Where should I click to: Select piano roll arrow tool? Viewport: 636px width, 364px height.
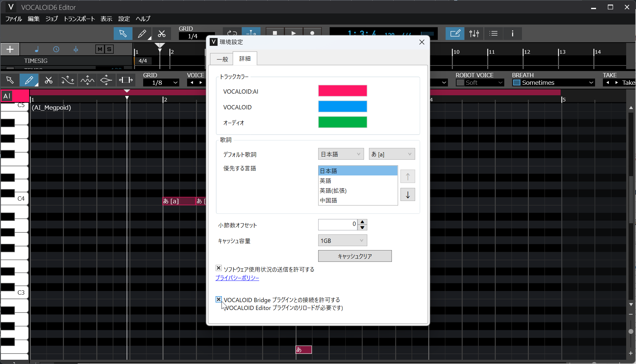coord(10,80)
